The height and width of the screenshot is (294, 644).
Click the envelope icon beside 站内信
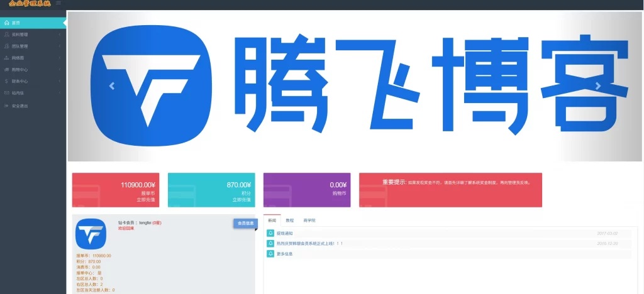click(6, 93)
